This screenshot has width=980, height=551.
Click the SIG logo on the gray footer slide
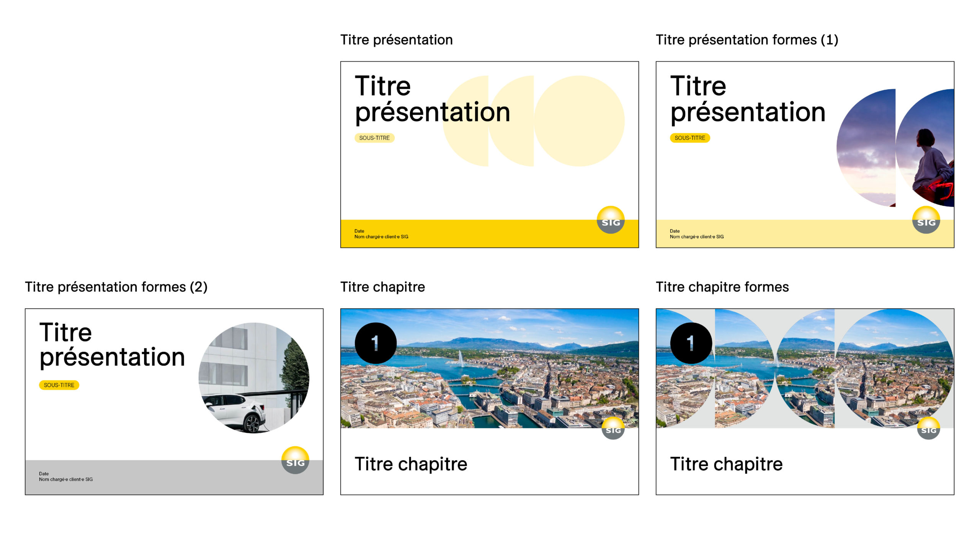295,460
